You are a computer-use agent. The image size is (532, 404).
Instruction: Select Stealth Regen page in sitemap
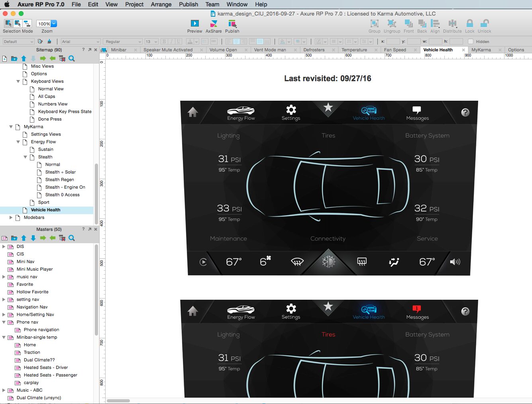tap(59, 180)
